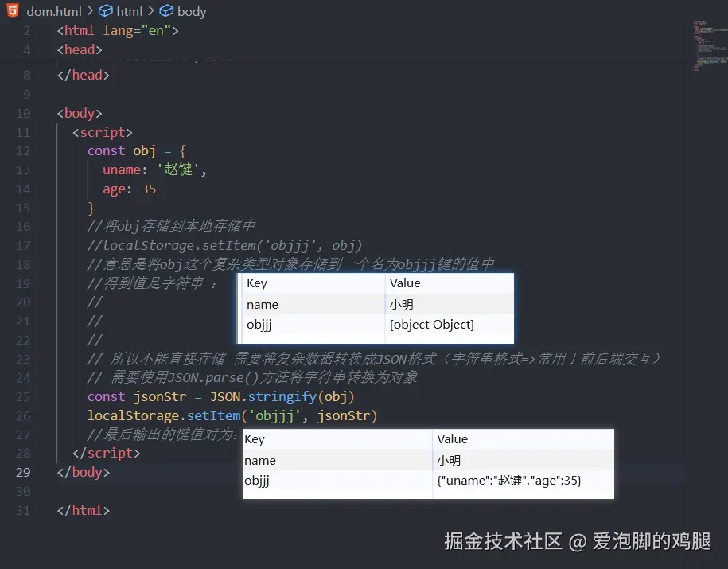728x569 pixels.
Task: Click the '<script>' opening tag
Action: click(x=102, y=132)
